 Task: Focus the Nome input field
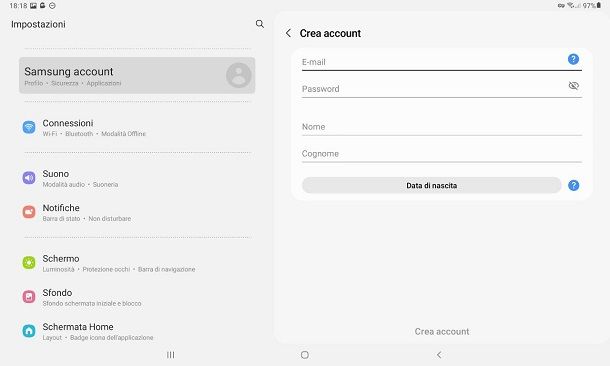pyautogui.click(x=442, y=127)
